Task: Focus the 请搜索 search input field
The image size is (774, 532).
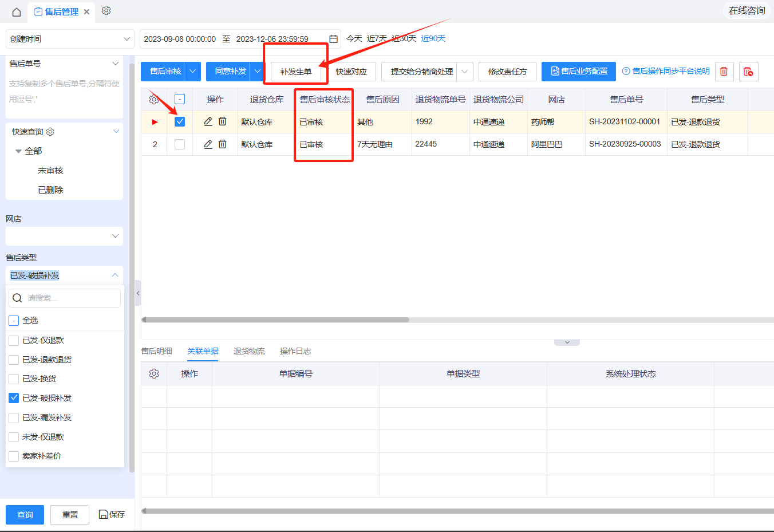Action: 64,298
